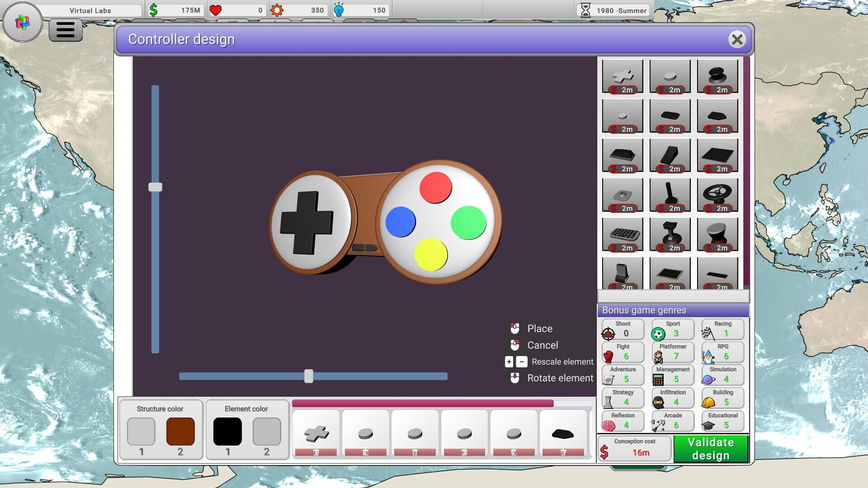Pick the steering wheel controller part
Viewport: 868px width, 488px height.
[x=718, y=195]
